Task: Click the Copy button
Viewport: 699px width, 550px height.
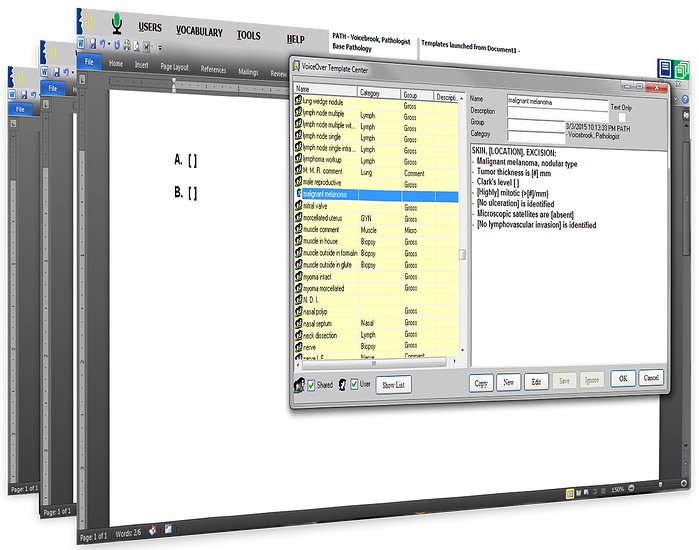Action: tap(481, 383)
